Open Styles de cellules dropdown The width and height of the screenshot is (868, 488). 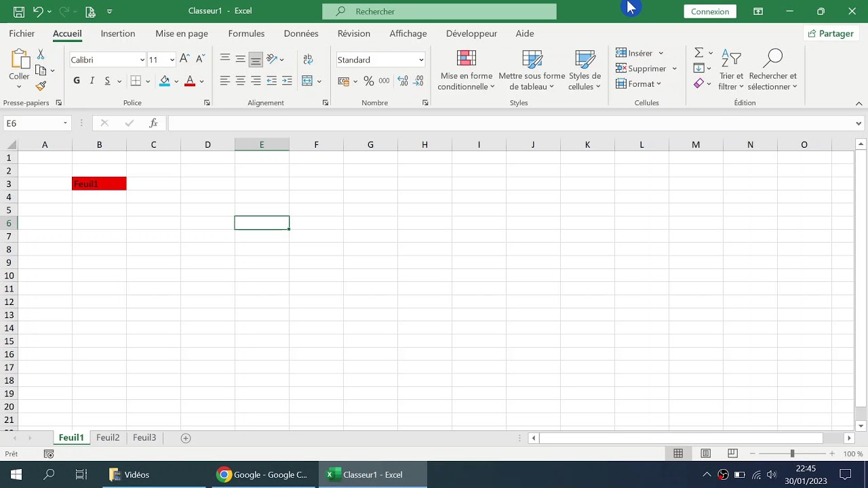click(585, 70)
